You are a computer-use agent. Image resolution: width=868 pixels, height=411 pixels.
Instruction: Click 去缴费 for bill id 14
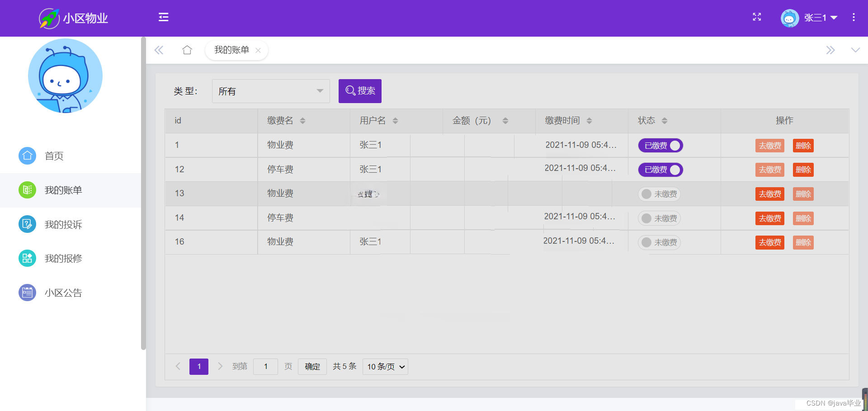point(770,218)
